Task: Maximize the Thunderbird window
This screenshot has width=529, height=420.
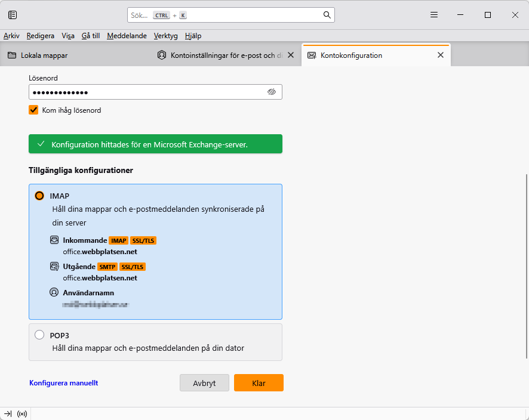Action: [487, 15]
